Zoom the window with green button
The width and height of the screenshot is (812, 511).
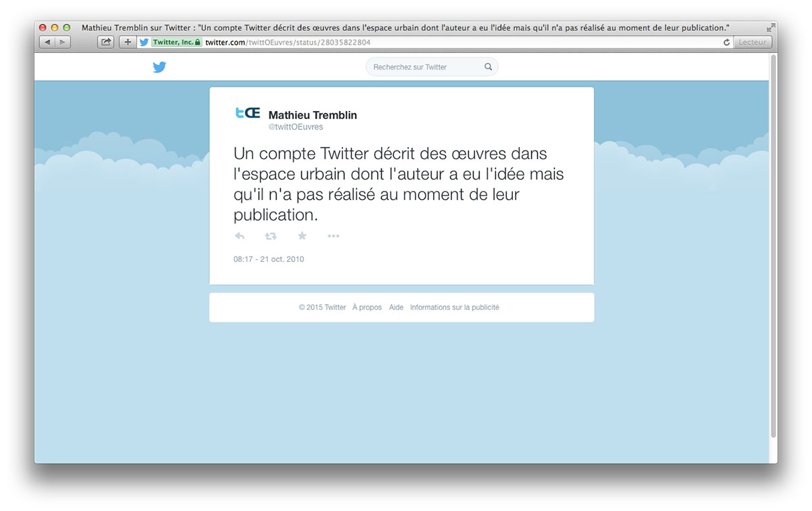click(66, 28)
